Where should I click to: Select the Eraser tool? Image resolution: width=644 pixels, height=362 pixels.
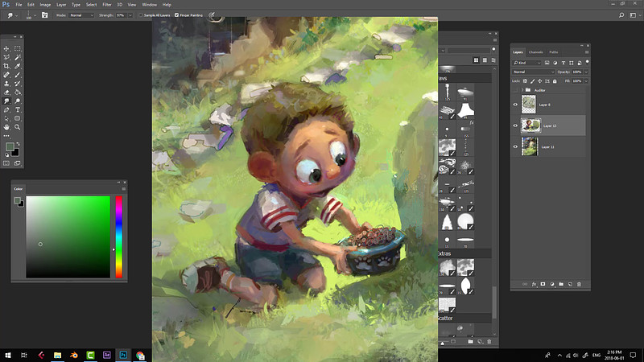pyautogui.click(x=6, y=93)
